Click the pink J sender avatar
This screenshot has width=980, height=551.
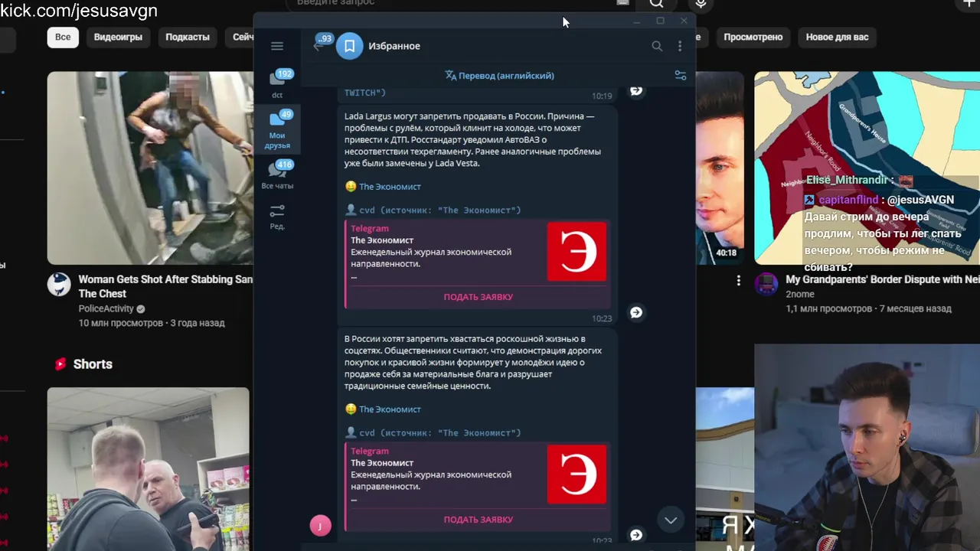click(x=320, y=525)
